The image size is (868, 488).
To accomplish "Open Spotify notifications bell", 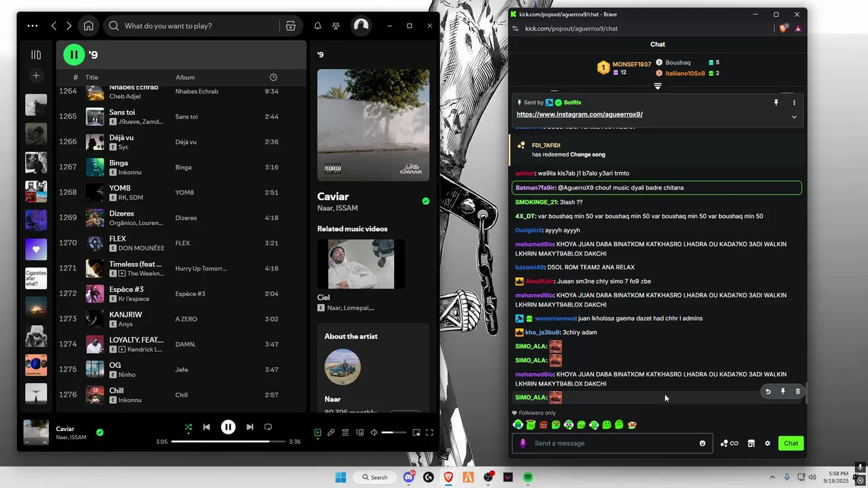I will tap(317, 26).
